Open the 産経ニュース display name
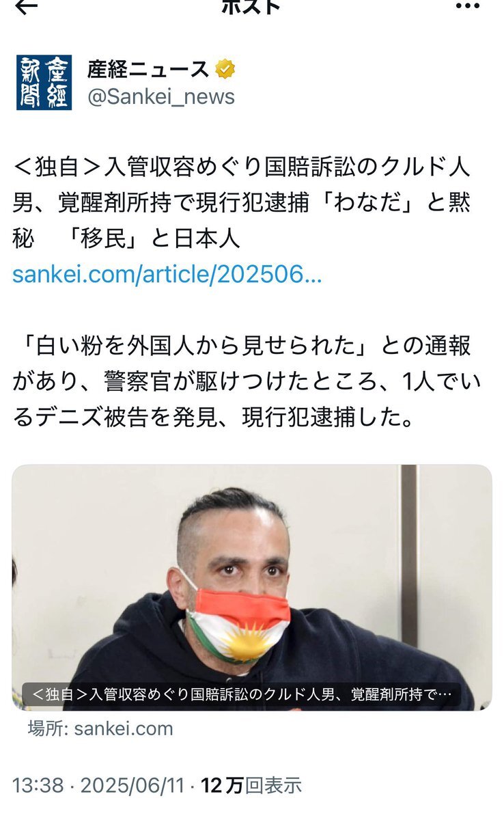Image resolution: width=504 pixels, height=820 pixels. pos(148,69)
